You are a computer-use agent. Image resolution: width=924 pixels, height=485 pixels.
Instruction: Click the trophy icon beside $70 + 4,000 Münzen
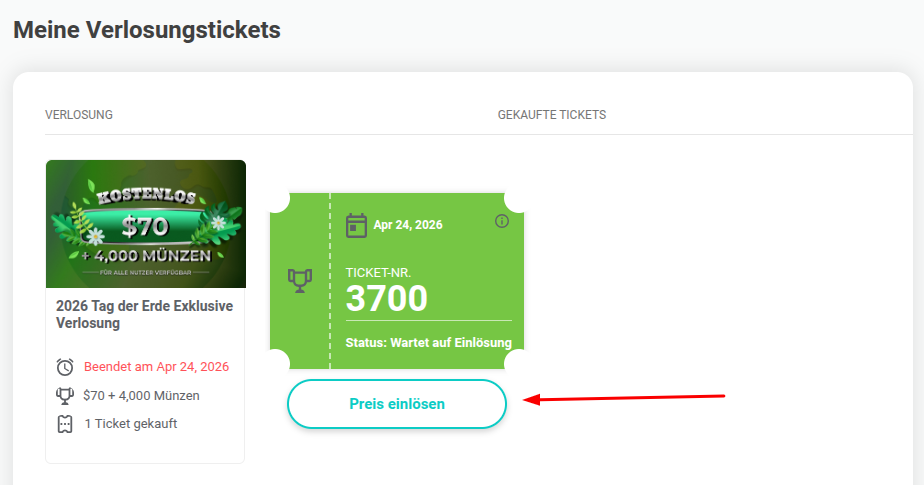click(65, 395)
